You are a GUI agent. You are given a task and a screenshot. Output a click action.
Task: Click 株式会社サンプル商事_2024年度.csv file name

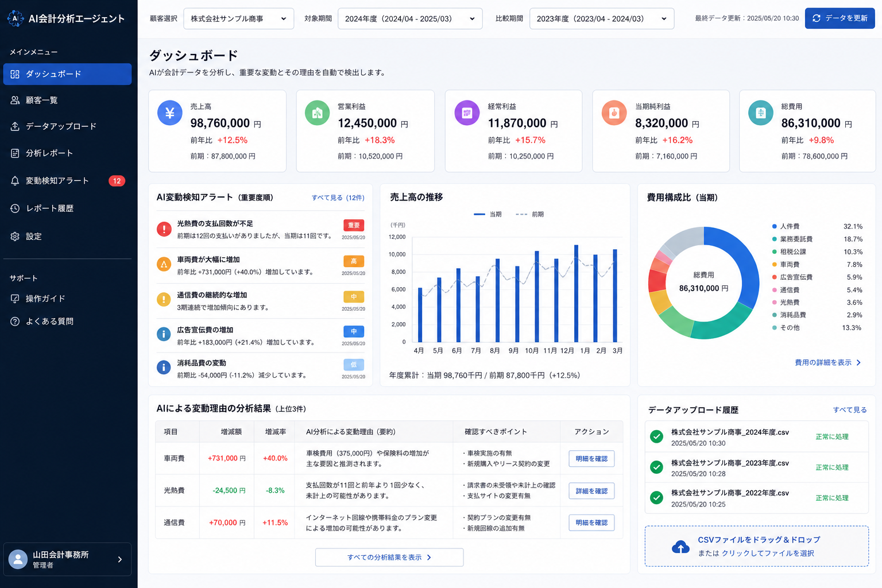730,432
